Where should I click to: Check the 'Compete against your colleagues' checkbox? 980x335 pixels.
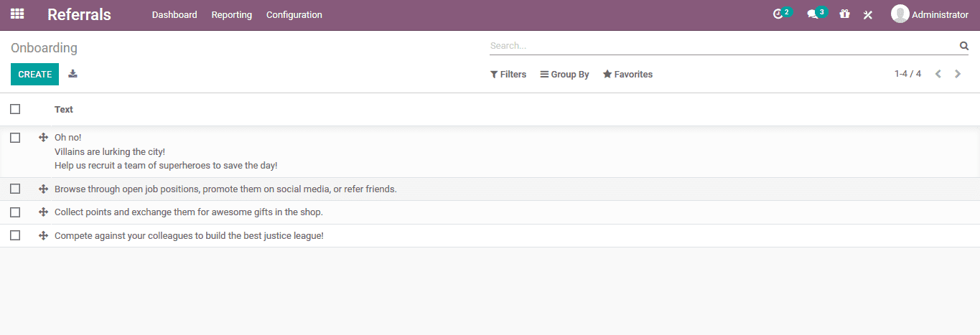pos(15,235)
